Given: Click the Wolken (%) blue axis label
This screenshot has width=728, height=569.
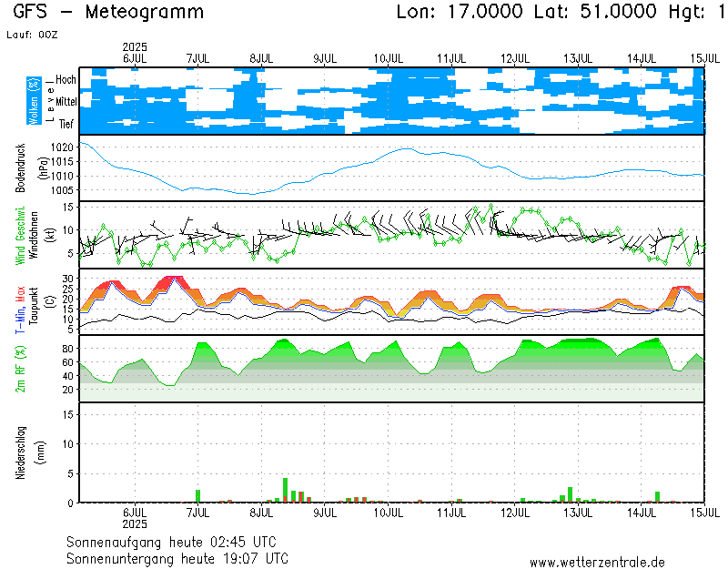Looking at the screenshot, I should point(34,101).
